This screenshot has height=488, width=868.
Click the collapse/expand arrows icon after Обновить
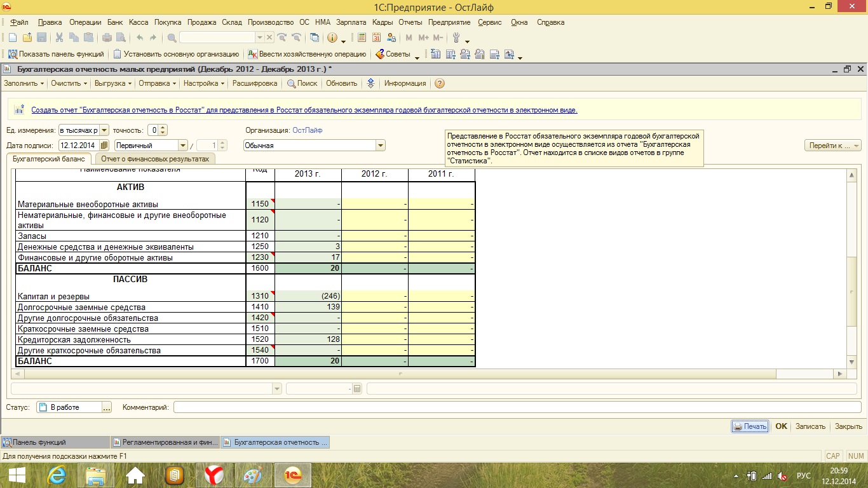[371, 83]
